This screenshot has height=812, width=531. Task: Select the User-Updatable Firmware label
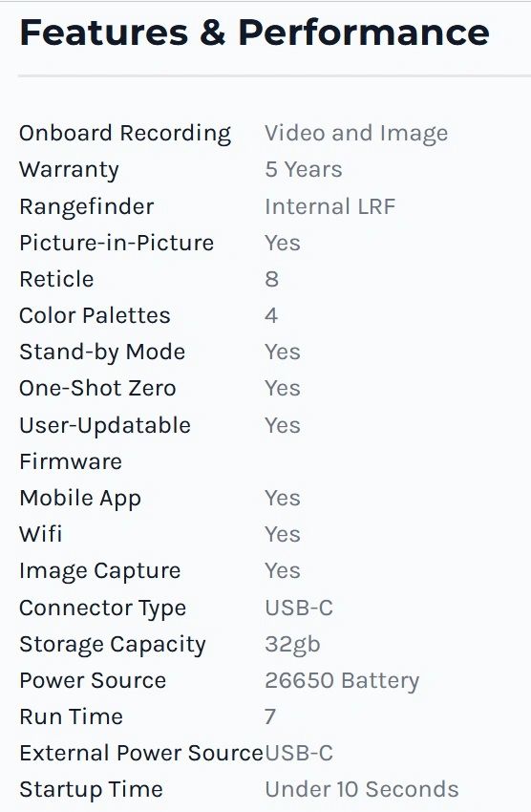pos(104,443)
